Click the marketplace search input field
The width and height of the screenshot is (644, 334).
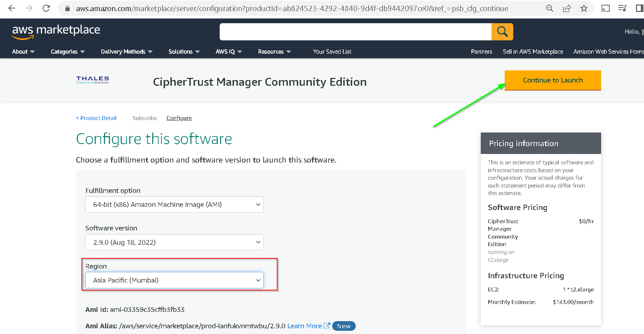point(355,32)
